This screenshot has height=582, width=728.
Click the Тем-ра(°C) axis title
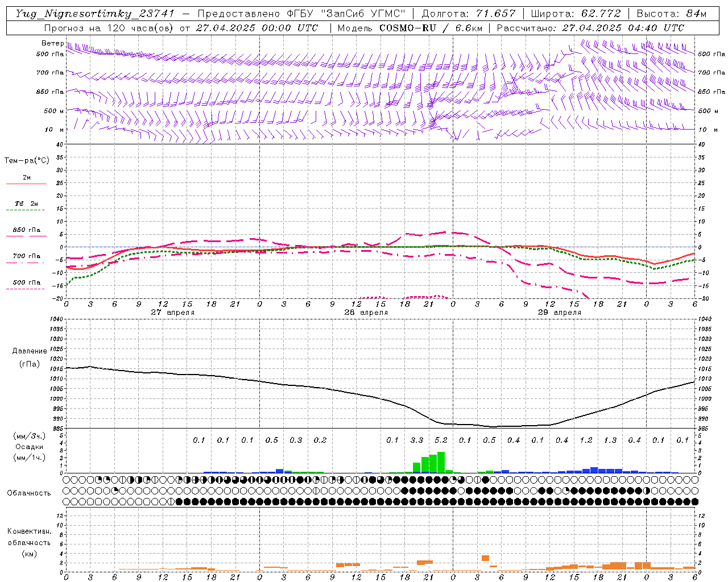27,161
